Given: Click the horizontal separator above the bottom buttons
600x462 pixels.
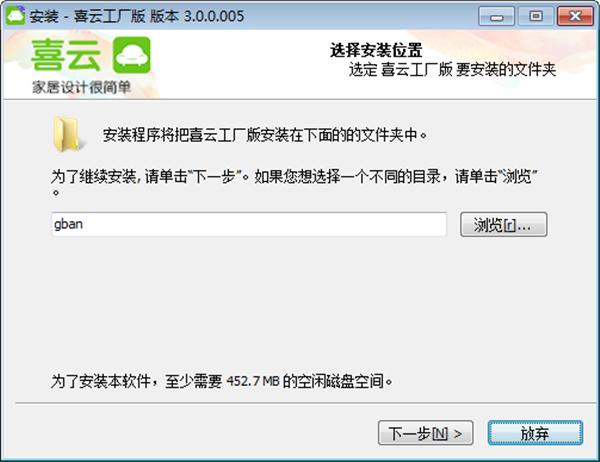Looking at the screenshot, I should (306, 403).
